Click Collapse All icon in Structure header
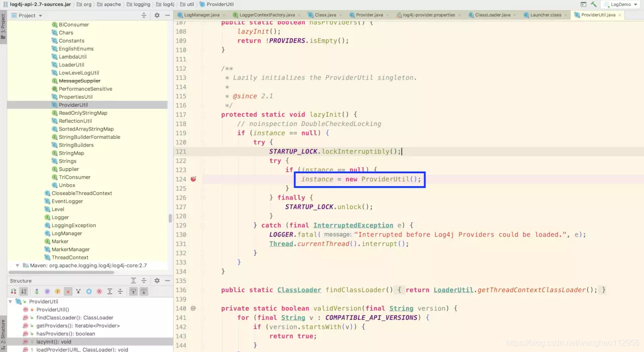Screen dimensions: 644x352 click(144, 280)
